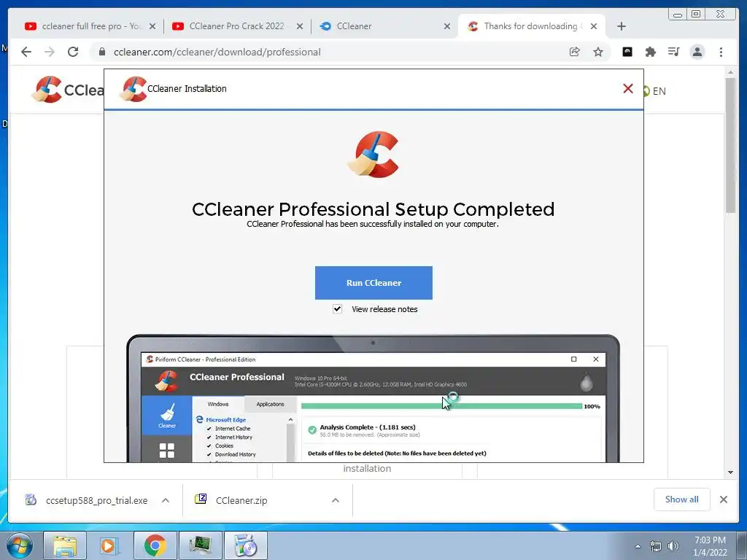Close the 'CCleaner Pro Crack 2022' tab

coord(300,27)
